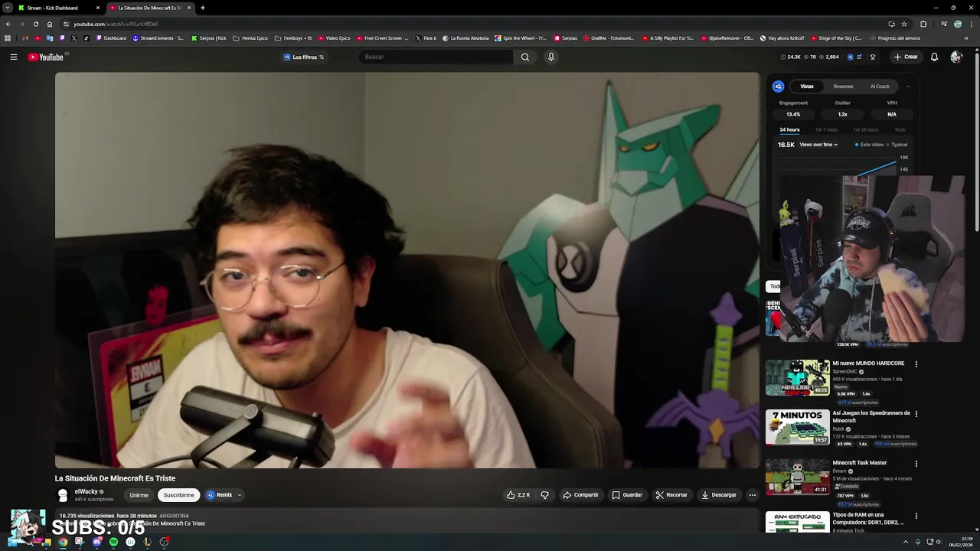Click the Compartir button
Screen dimensions: 980x551
[580, 495]
